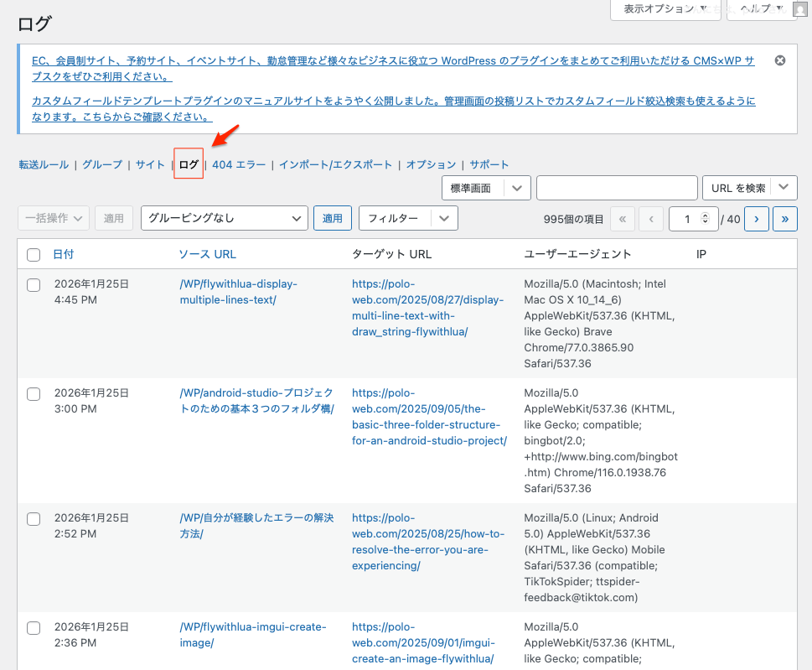Sort the log by the 日付 column

63,254
